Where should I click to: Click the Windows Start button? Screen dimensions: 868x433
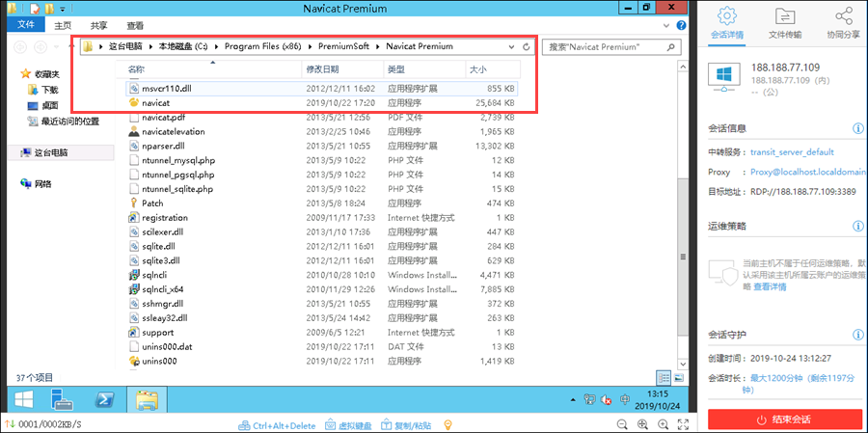pyautogui.click(x=21, y=399)
